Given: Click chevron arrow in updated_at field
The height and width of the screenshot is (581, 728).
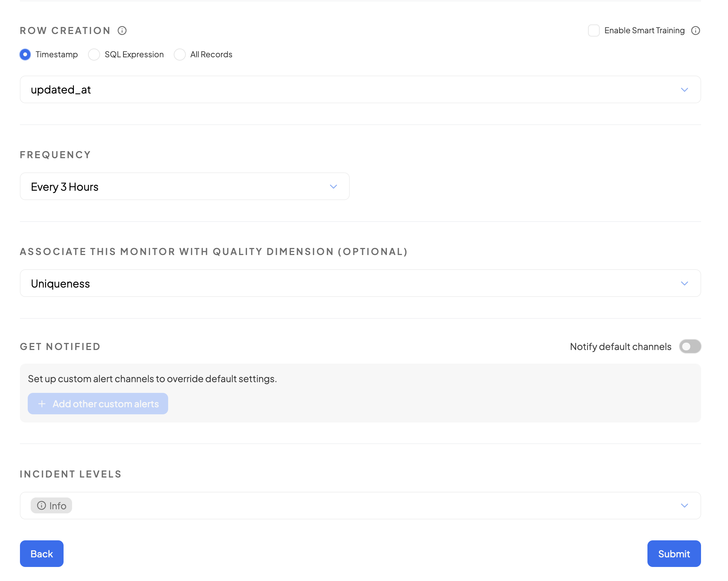Looking at the screenshot, I should pos(684,90).
